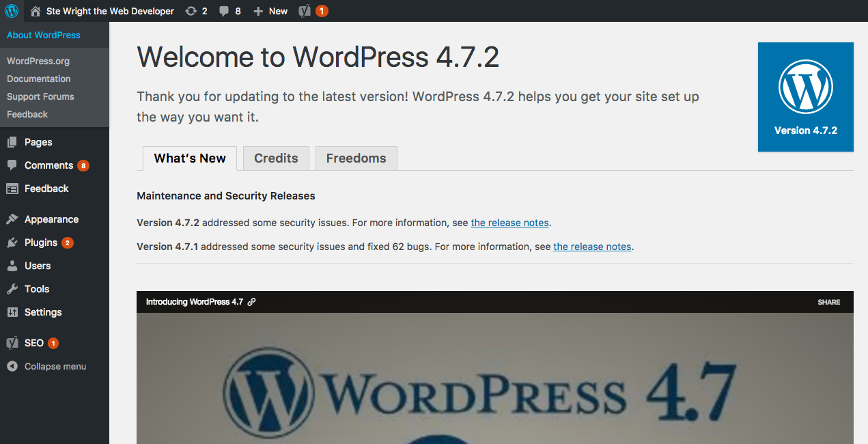Click the plus icon beside New

(x=258, y=12)
